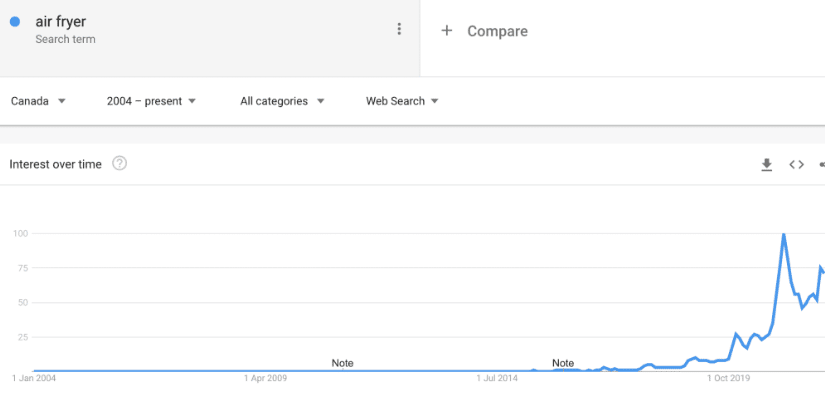Open the embed code icon
825x396 pixels.
(797, 165)
